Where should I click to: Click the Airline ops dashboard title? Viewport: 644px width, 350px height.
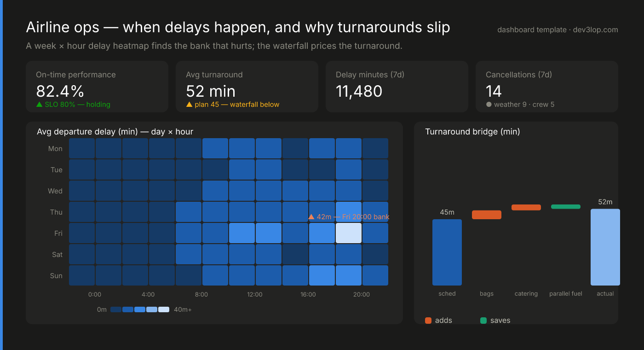tap(238, 28)
